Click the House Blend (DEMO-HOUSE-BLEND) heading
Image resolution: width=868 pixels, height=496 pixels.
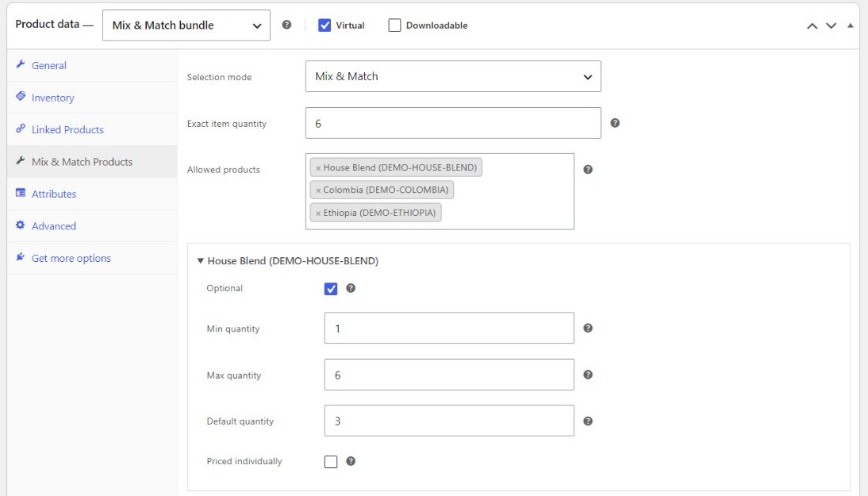[x=293, y=261]
